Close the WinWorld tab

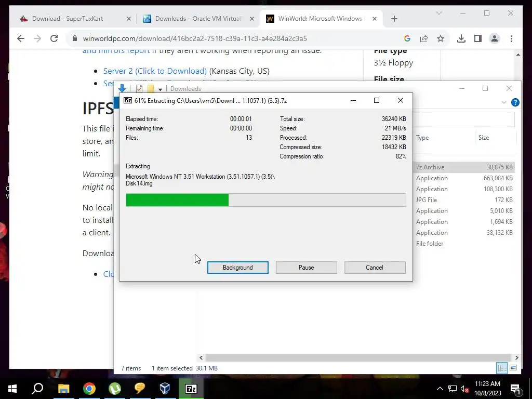(x=375, y=19)
